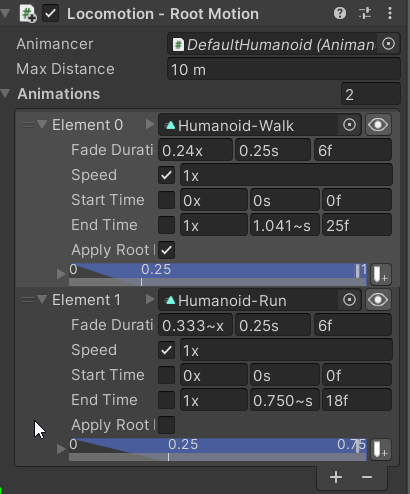Toggle preview eye for Humanoid-Run

[378, 300]
